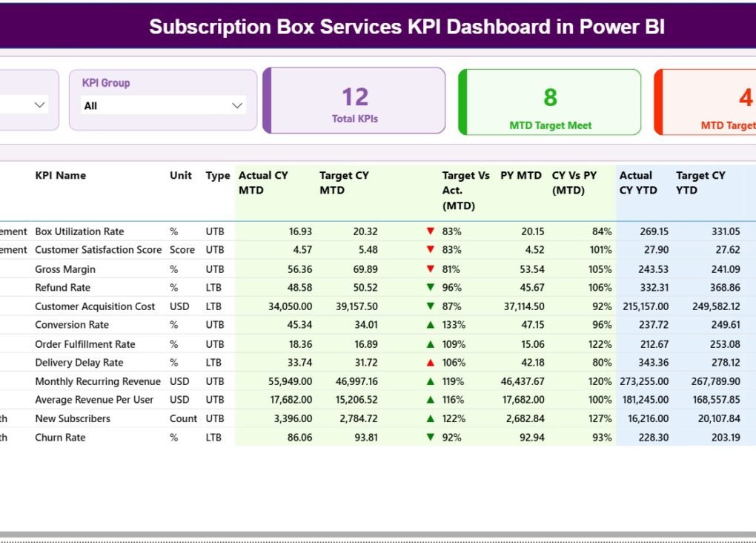The height and width of the screenshot is (543, 756).
Task: Expand the KPI Group slicer dropdown
Action: point(236,105)
